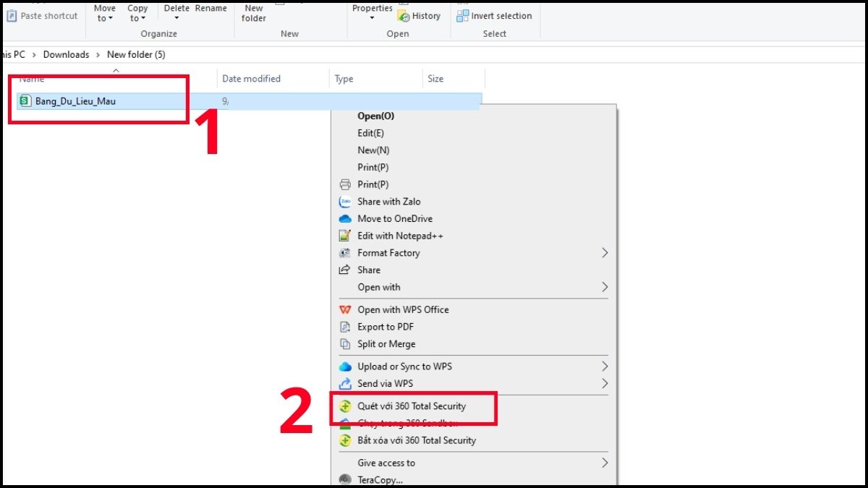Open the Properties dropdown arrow in ribbon

tap(372, 18)
